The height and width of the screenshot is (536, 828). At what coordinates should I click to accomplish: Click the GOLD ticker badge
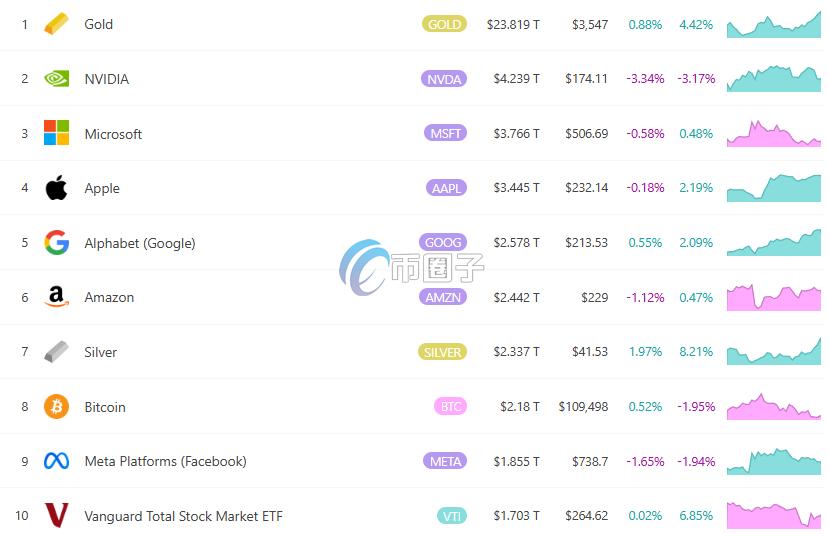[x=444, y=24]
